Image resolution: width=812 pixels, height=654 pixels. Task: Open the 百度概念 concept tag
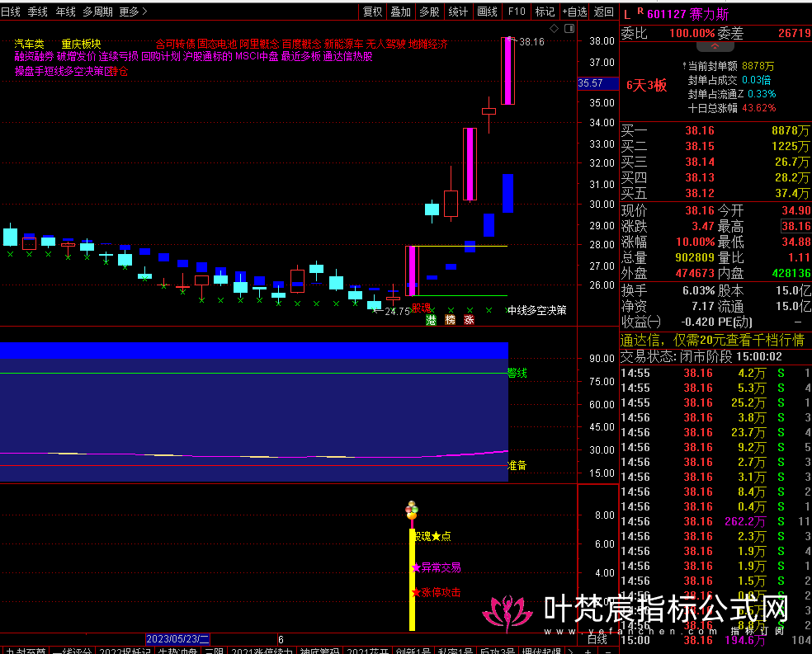(x=302, y=44)
